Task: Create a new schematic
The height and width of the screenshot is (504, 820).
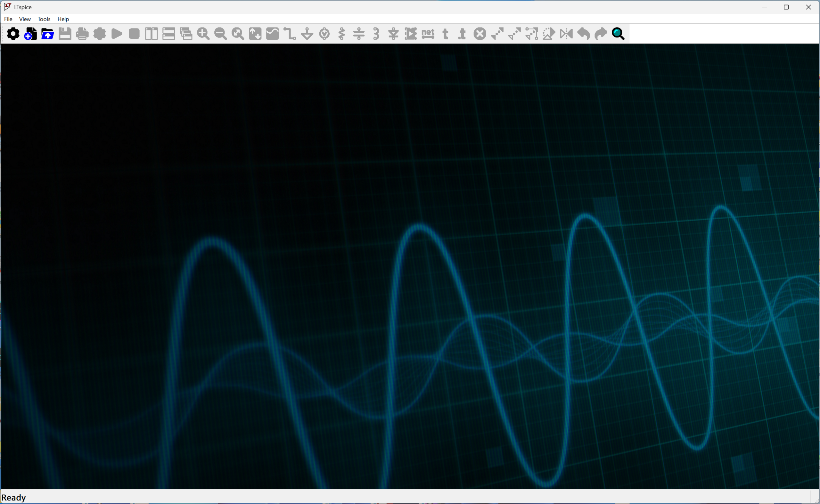Action: (x=30, y=34)
